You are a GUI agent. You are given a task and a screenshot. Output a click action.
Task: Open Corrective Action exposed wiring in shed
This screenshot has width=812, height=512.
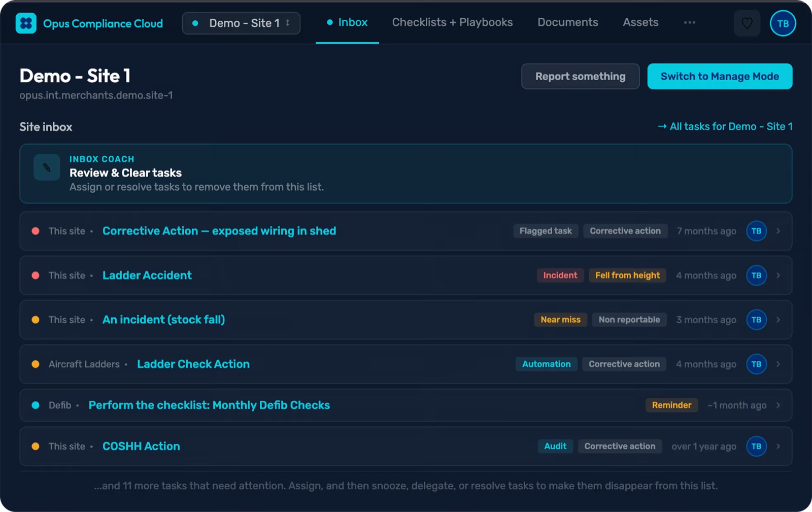219,231
